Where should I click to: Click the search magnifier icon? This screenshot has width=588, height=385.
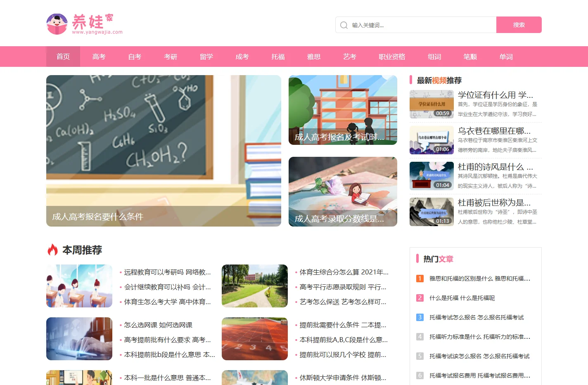point(344,25)
